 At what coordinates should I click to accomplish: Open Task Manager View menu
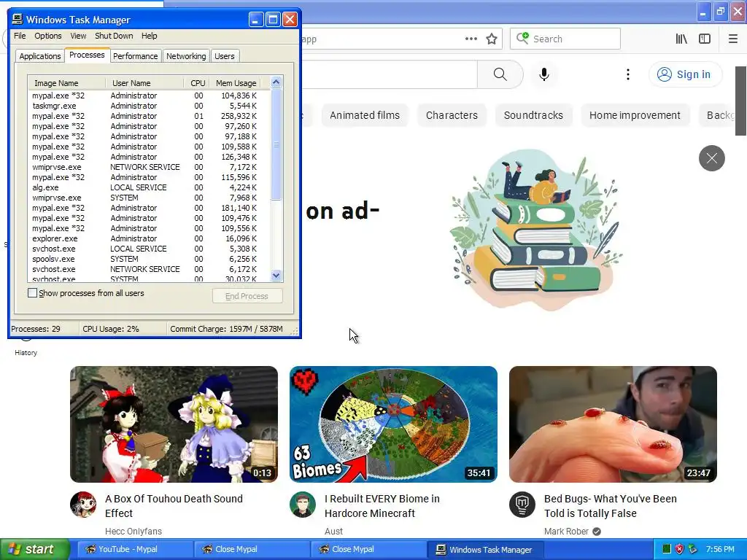click(x=78, y=36)
